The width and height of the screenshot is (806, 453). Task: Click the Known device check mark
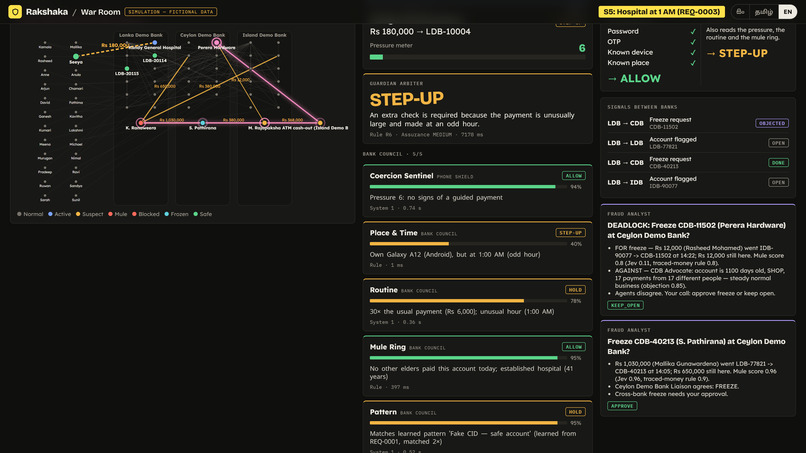(693, 52)
